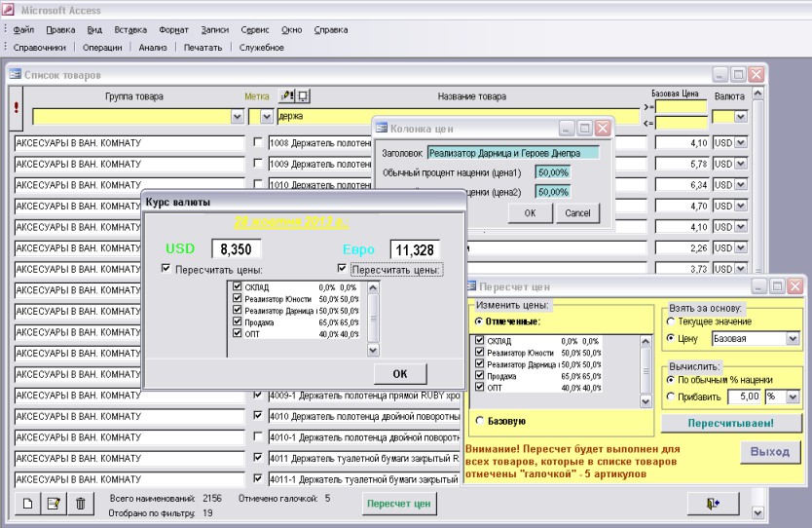The image size is (812, 528).
Task: Open the Базовая price type dropdown
Action: coord(793,339)
